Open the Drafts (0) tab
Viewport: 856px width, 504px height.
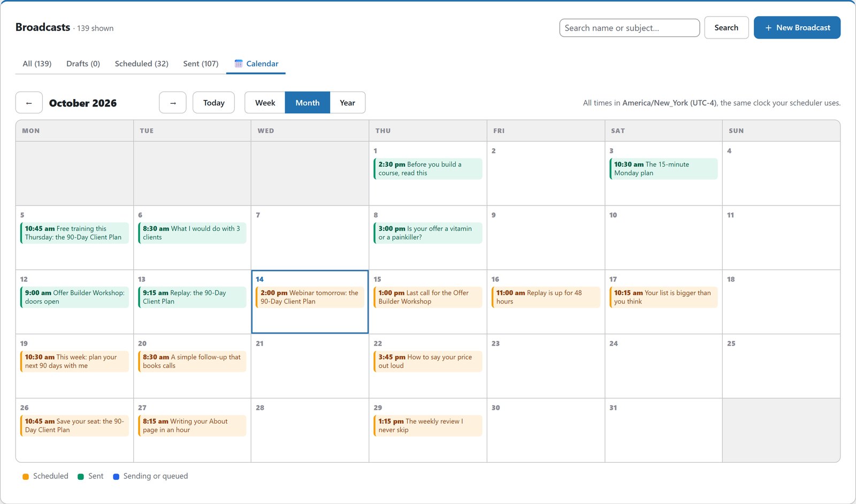(x=83, y=64)
